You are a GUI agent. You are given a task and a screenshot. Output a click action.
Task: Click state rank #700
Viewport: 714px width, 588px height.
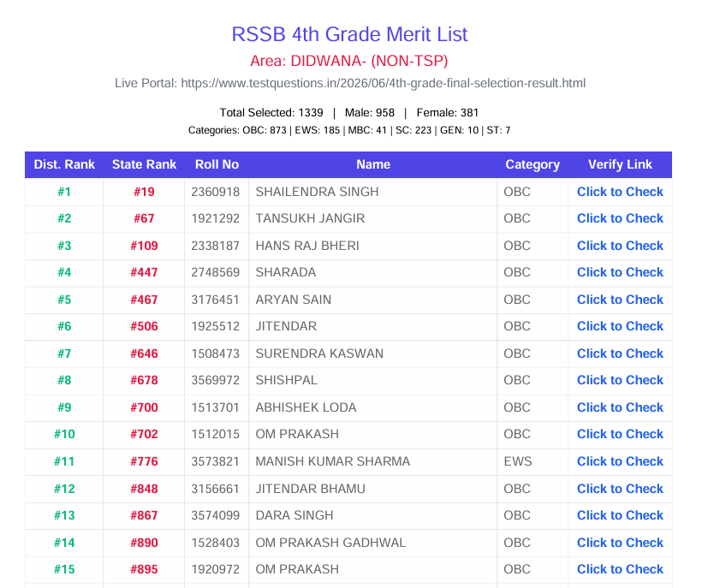[144, 407]
